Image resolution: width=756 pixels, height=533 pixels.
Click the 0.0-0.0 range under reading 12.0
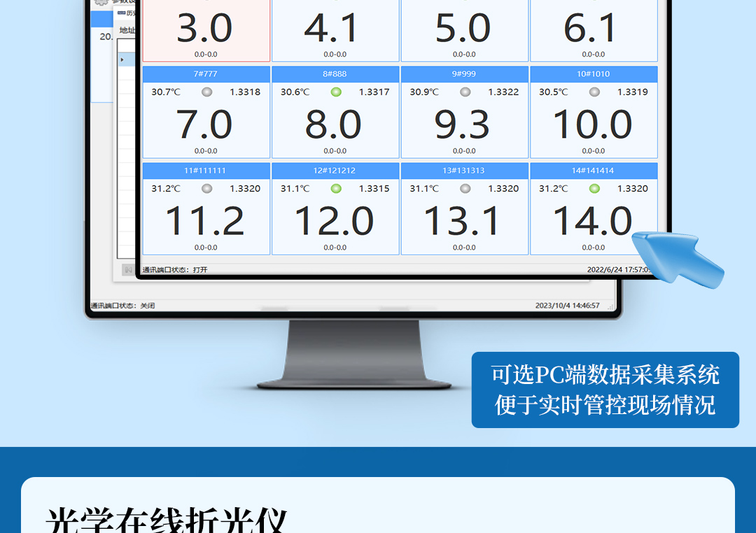335,248
